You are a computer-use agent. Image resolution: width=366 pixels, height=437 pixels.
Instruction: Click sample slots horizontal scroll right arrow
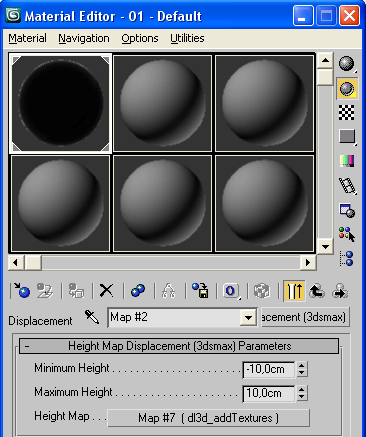(x=308, y=263)
